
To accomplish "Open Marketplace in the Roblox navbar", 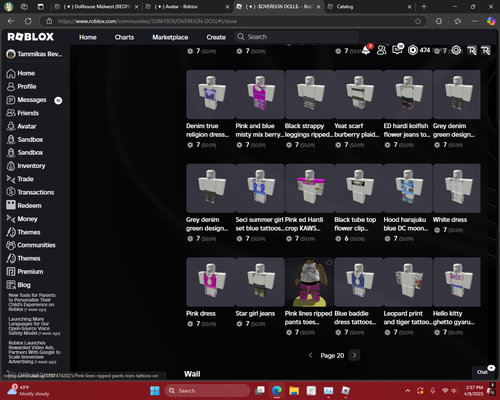I will (170, 37).
